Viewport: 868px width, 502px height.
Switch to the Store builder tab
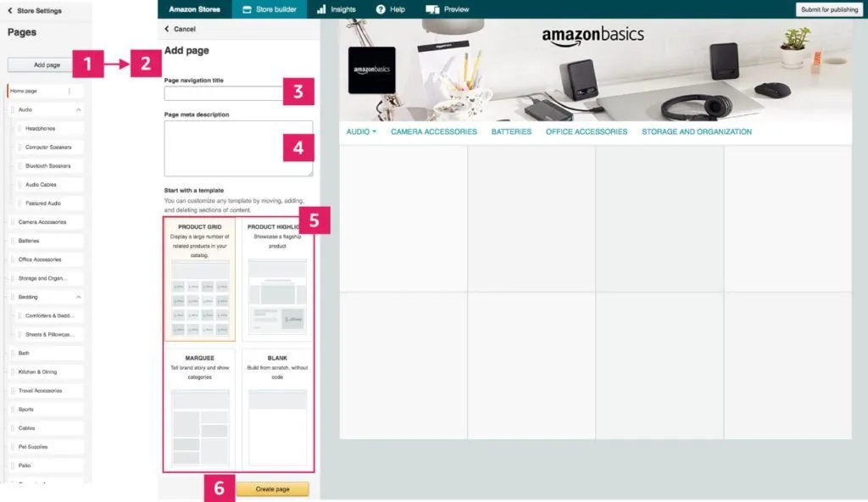pos(270,9)
